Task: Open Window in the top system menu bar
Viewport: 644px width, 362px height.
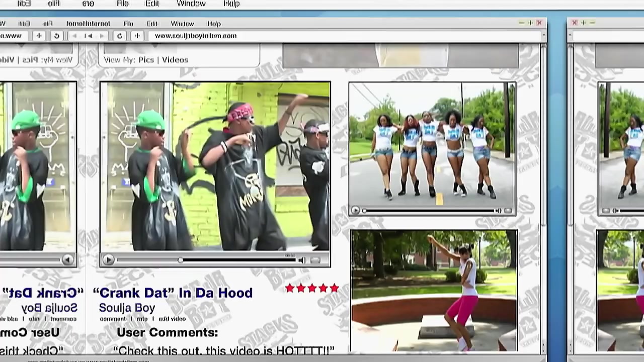Action: coord(191,4)
